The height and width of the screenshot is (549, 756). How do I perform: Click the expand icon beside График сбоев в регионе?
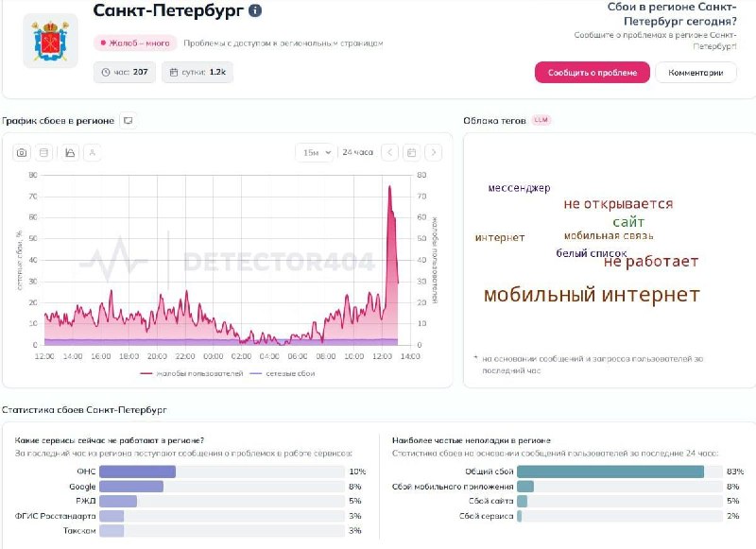pyautogui.click(x=128, y=120)
